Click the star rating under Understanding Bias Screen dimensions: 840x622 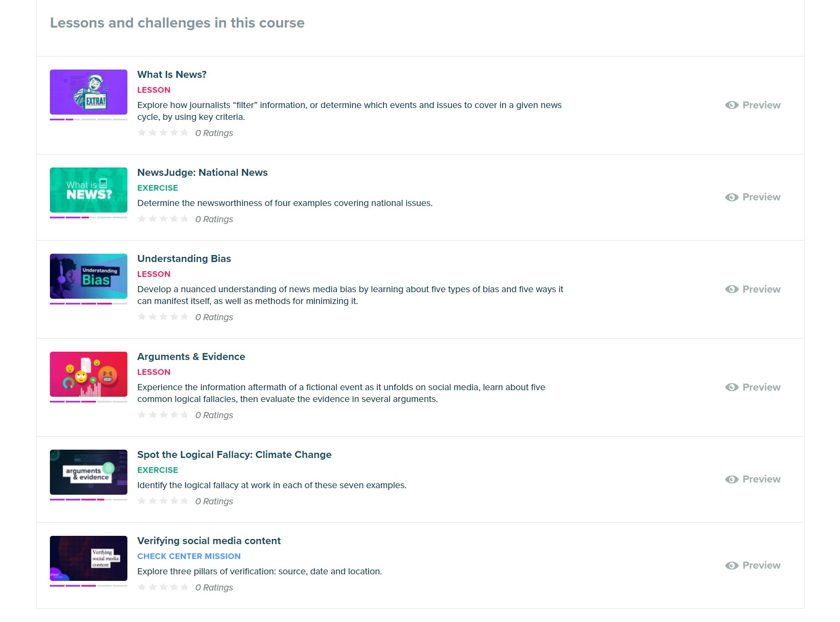(x=163, y=317)
